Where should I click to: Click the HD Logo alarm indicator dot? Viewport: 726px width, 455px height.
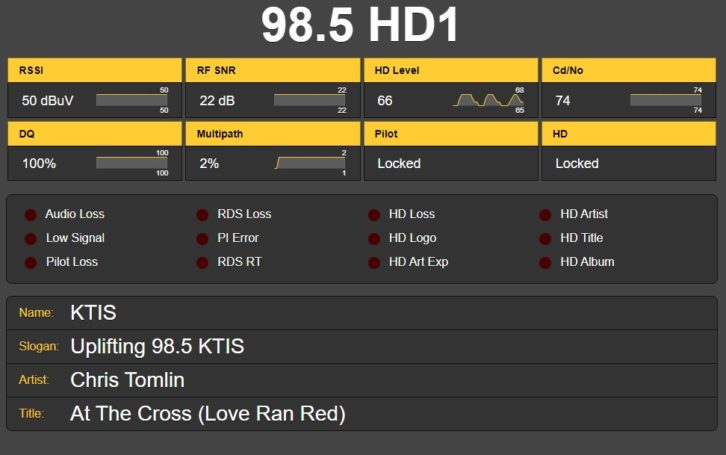[x=374, y=239]
